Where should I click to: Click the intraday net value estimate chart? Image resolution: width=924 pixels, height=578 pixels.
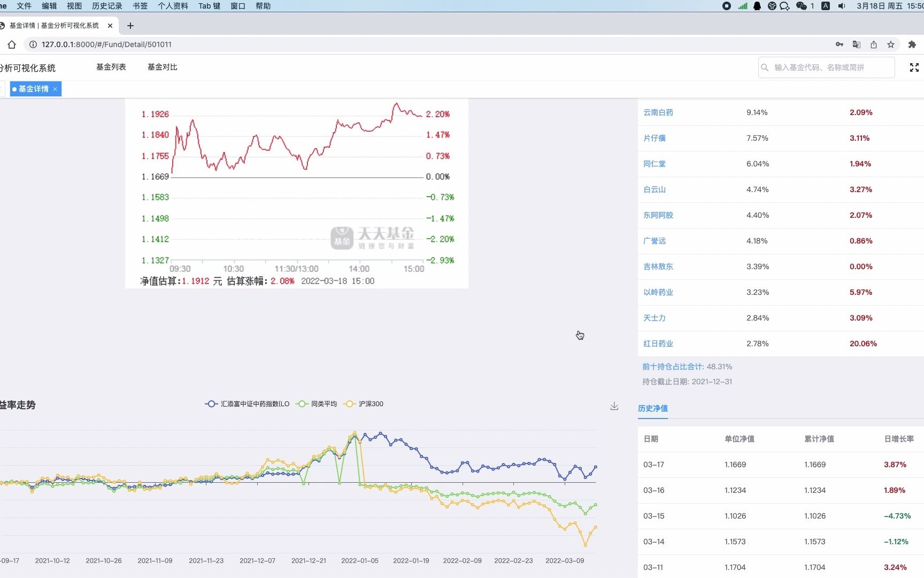point(297,193)
